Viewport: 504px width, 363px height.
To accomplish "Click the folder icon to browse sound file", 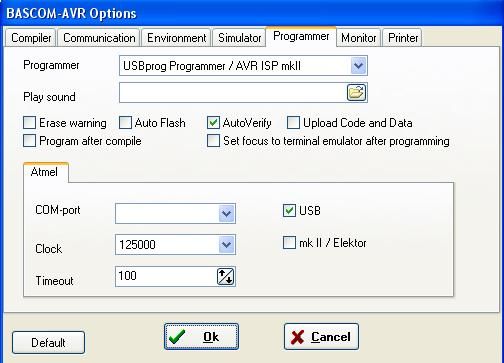I will tap(356, 93).
